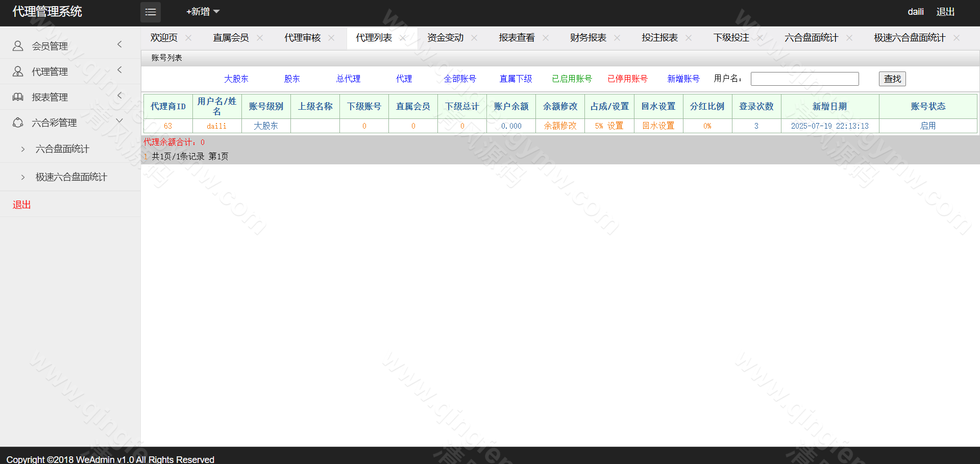Focus the 用户名 input field

click(804, 79)
